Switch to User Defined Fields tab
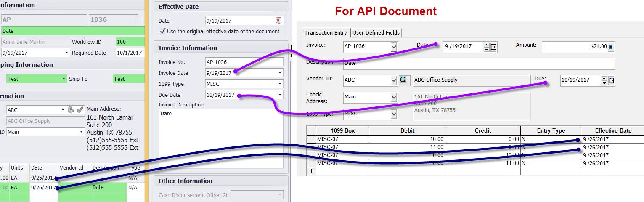This screenshot has height=202, width=644. click(376, 32)
